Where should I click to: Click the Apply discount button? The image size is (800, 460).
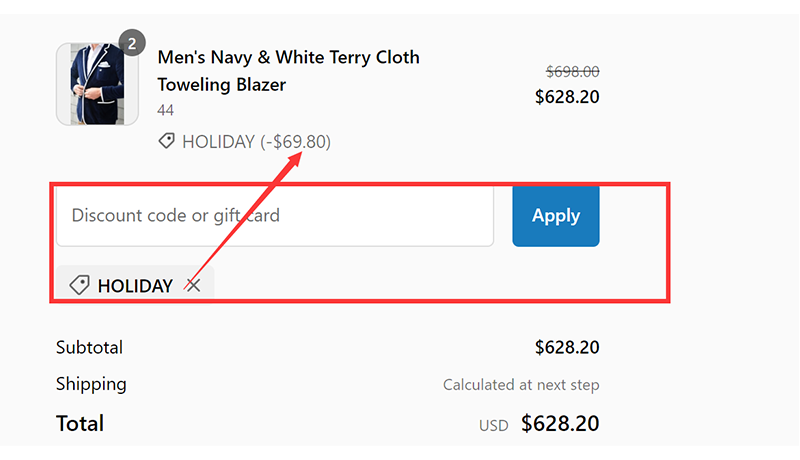(556, 216)
